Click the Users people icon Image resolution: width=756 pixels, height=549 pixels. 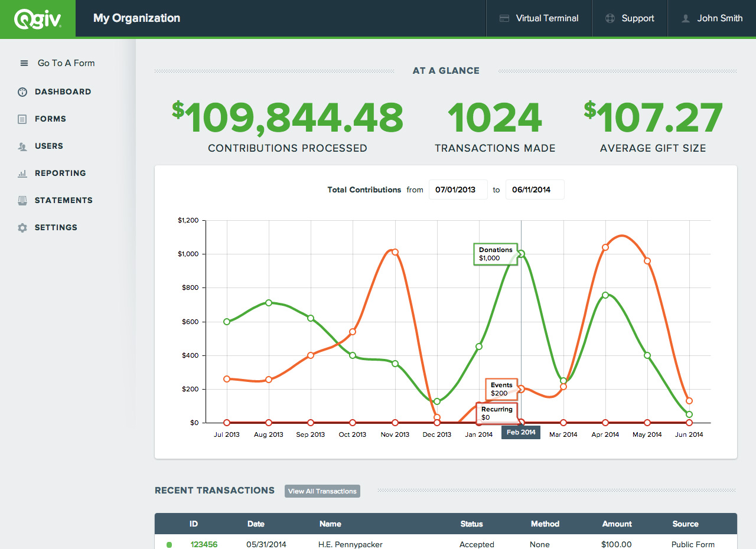pos(22,146)
